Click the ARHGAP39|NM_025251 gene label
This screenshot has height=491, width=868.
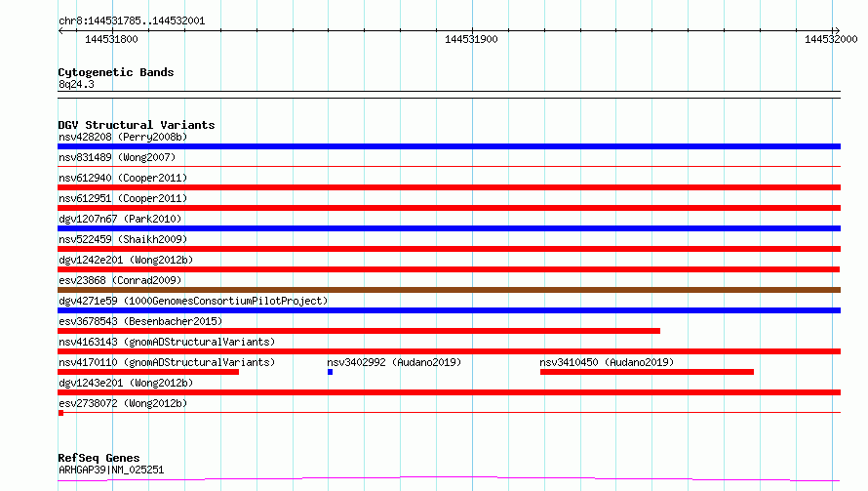111,470
